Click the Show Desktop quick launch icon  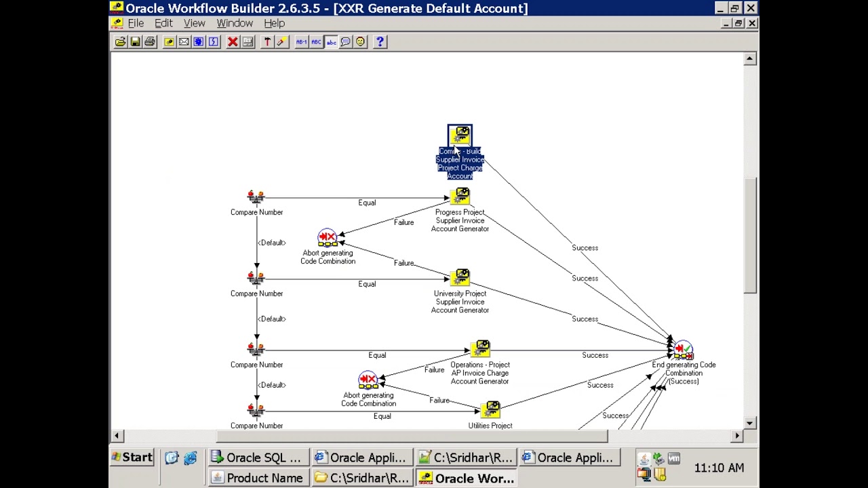(172, 458)
